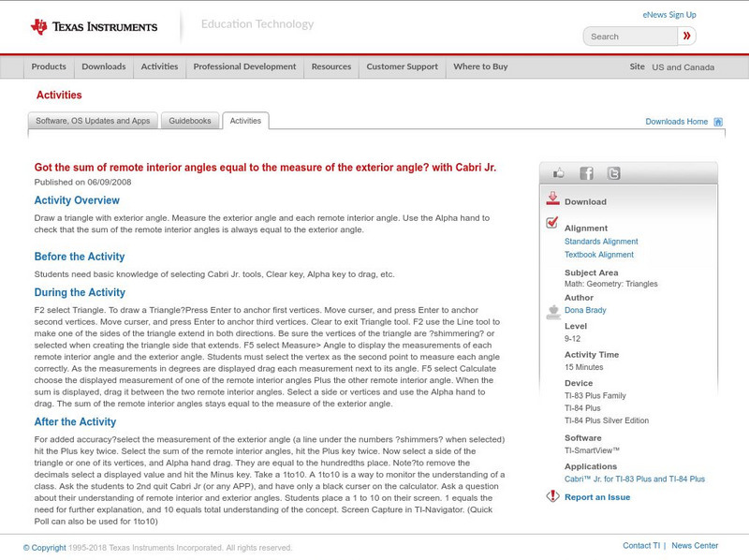Viewport: 749px width, 560px height.
Task: Click the After the Activity heading
Action: (x=75, y=422)
